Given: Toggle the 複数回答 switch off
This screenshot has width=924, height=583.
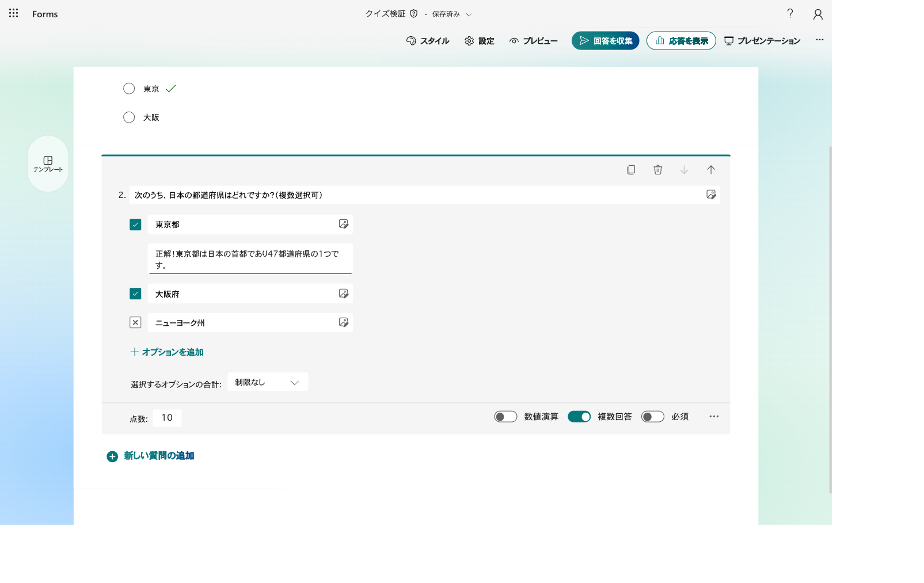Looking at the screenshot, I should tap(579, 417).
